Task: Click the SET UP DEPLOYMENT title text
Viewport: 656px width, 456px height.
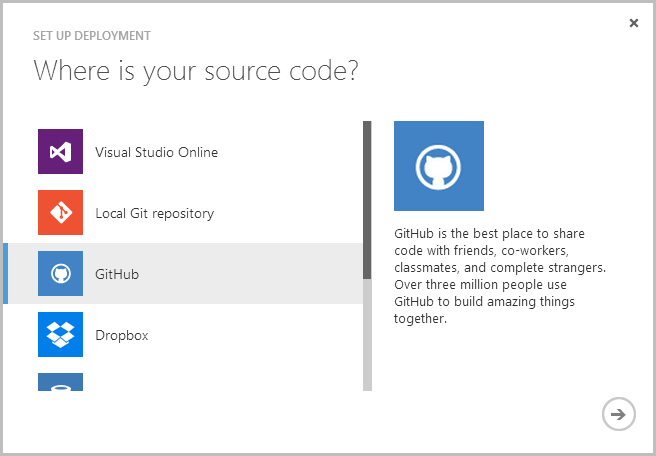Action: 92,36
